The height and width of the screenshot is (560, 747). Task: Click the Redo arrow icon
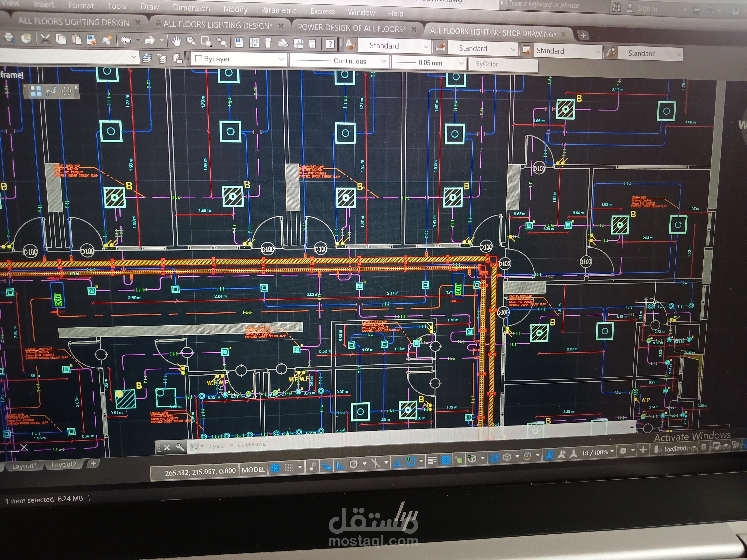[x=150, y=41]
